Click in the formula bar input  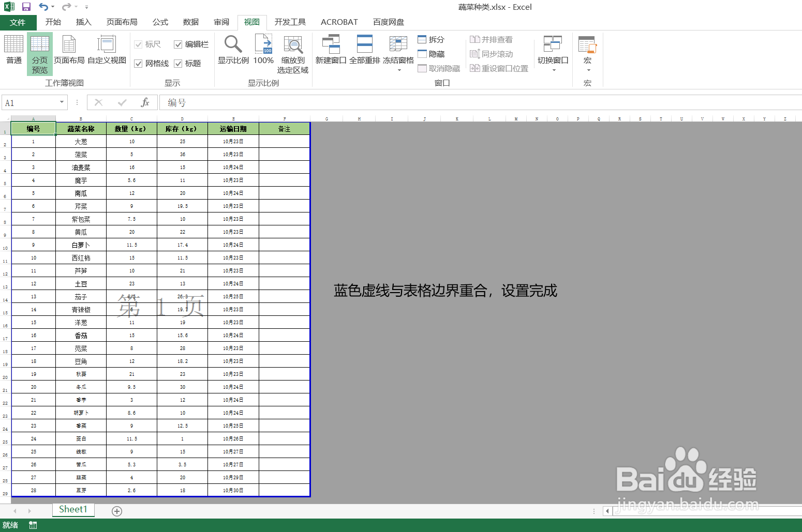[x=481, y=102]
